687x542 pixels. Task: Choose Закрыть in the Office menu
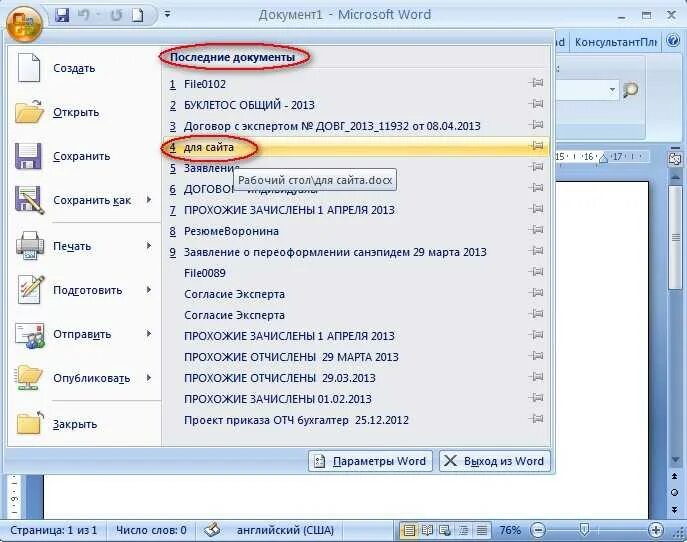point(84,424)
